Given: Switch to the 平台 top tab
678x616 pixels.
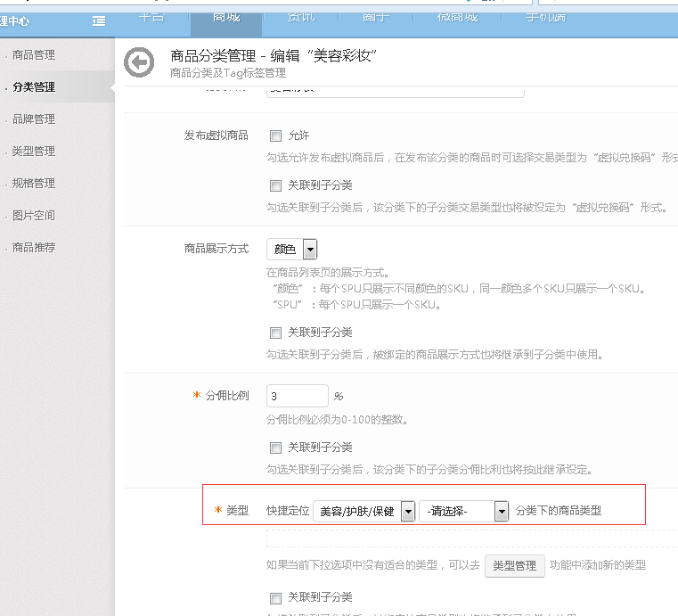Looking at the screenshot, I should [x=151, y=18].
